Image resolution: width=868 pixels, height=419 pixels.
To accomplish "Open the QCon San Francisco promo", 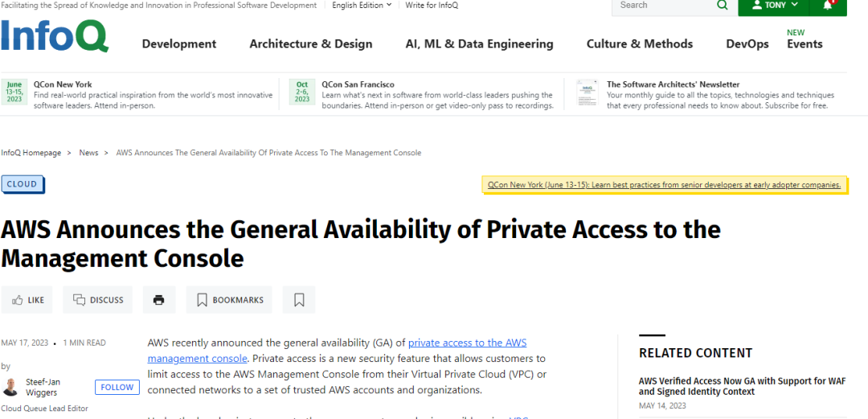I will point(358,84).
